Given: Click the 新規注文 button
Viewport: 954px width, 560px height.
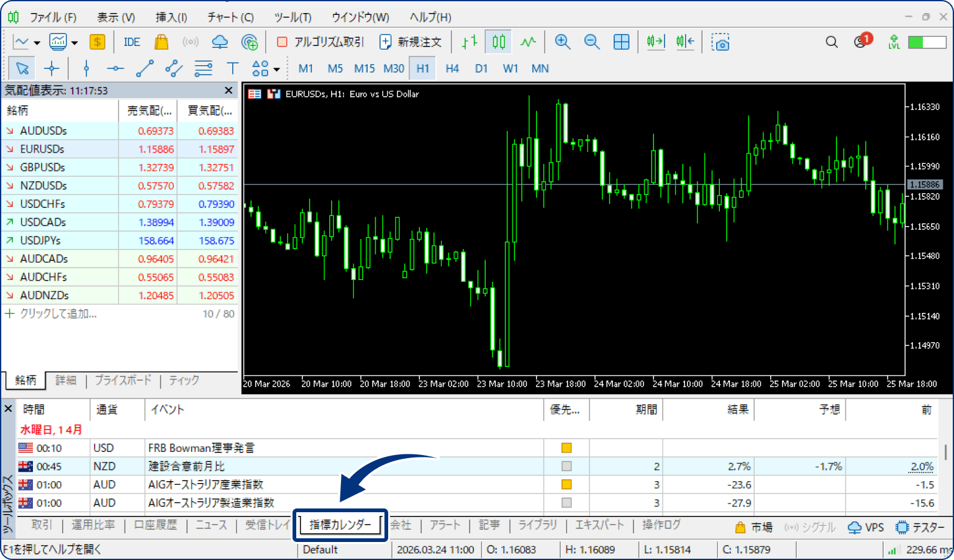Looking at the screenshot, I should coord(411,42).
